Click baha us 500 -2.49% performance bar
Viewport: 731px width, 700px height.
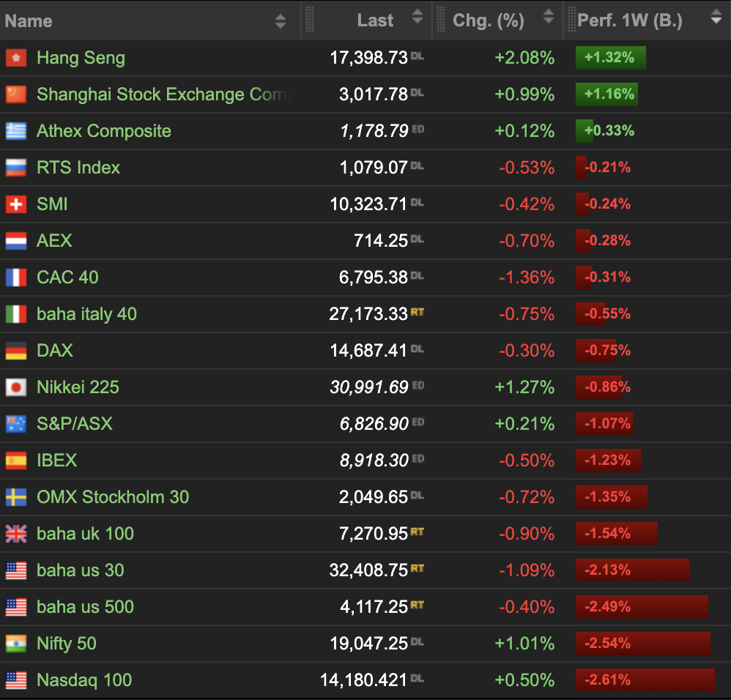[x=642, y=607]
